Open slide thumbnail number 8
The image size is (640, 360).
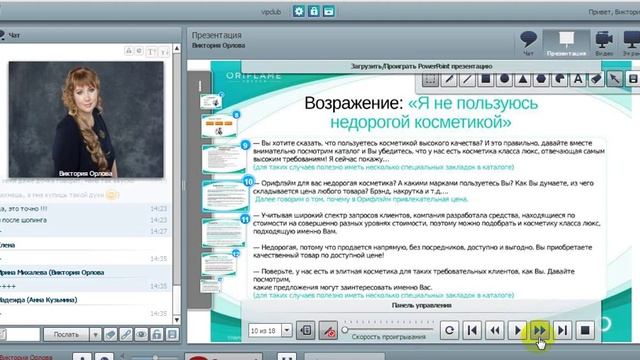(x=219, y=126)
